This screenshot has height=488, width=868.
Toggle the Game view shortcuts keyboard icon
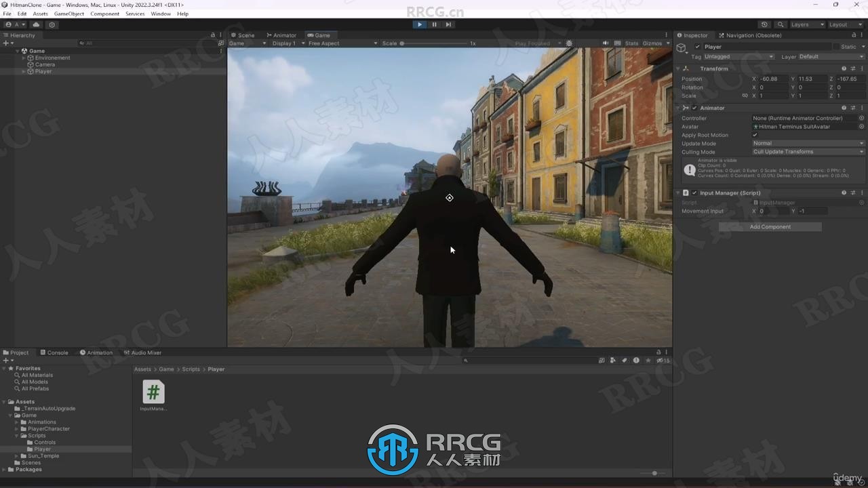pos(618,43)
